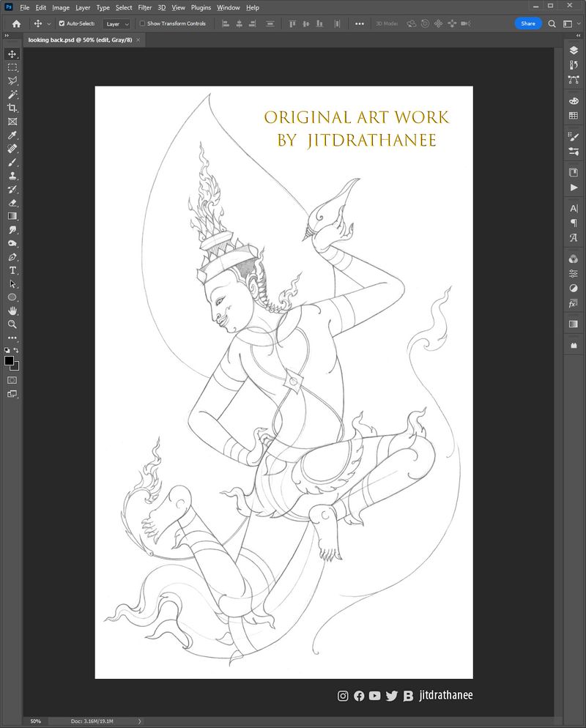Click the blue Share button
This screenshot has height=728, width=586.
click(x=528, y=23)
